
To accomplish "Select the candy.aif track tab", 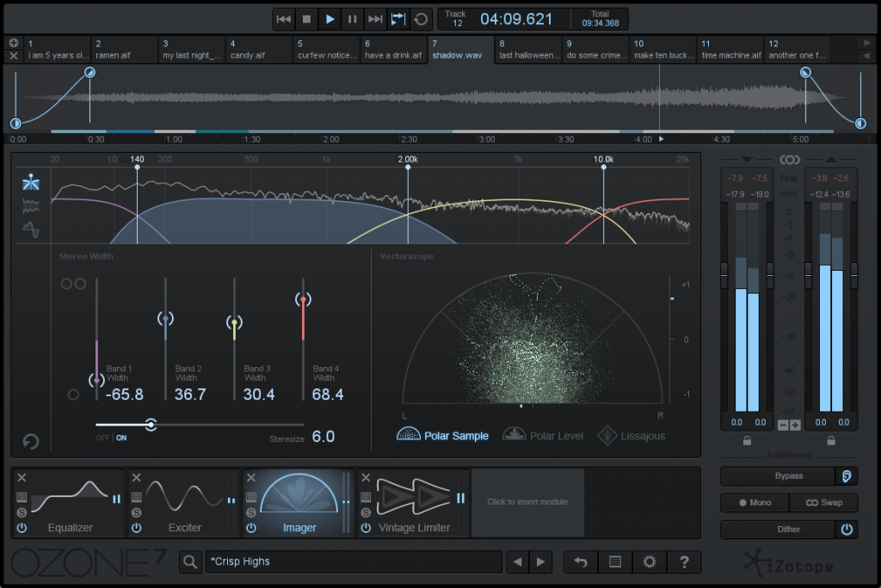I will pyautogui.click(x=258, y=50).
